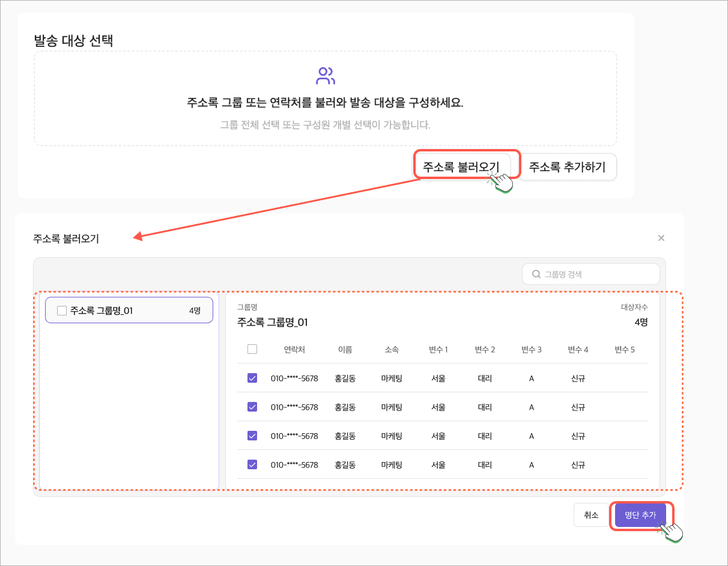Focus the 그룹명 검색 search field
Screen dimensions: 728x566
[591, 275]
